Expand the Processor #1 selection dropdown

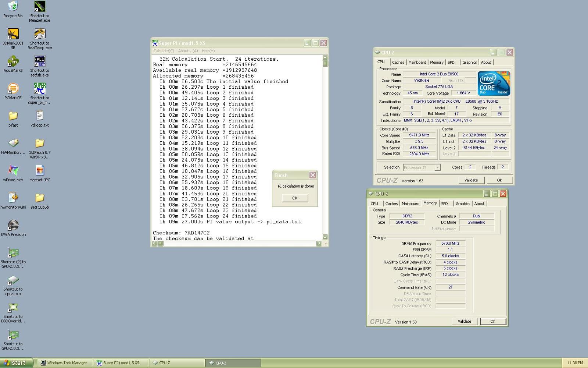(437, 167)
